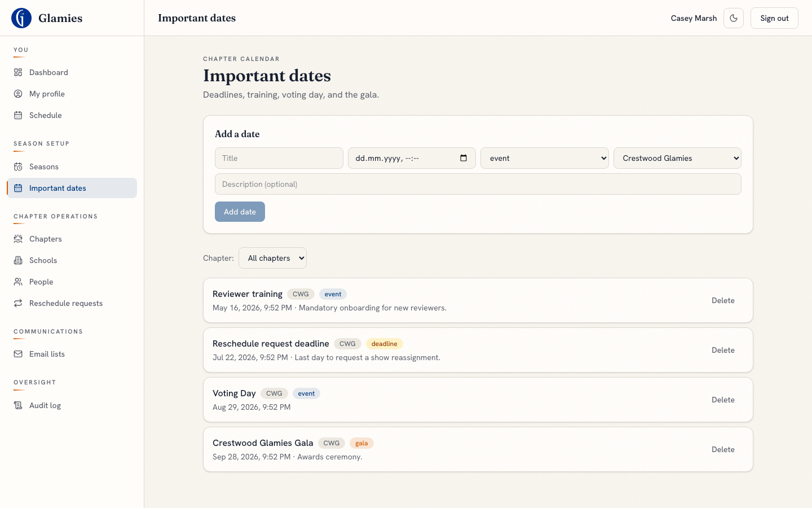Navigate to Seasons
Image resolution: width=812 pixels, height=508 pixels.
pos(72,167)
